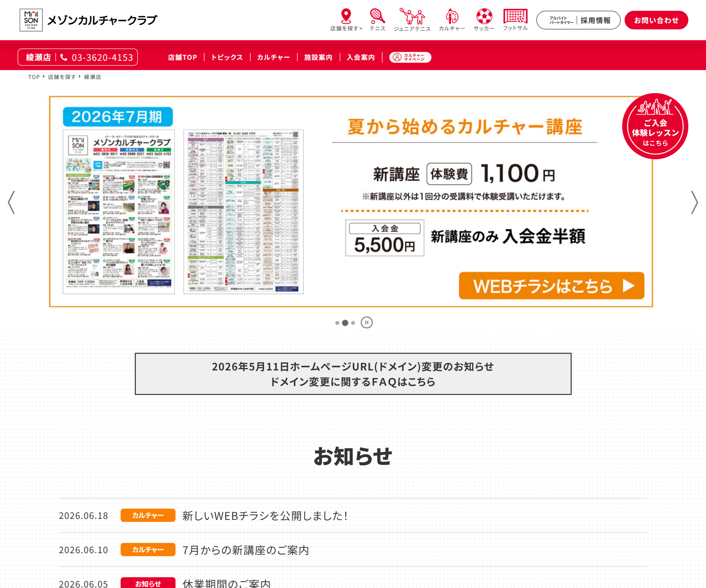Open the 2026年7月期 front flyer thumbnail
706x588 pixels.
pos(119,212)
